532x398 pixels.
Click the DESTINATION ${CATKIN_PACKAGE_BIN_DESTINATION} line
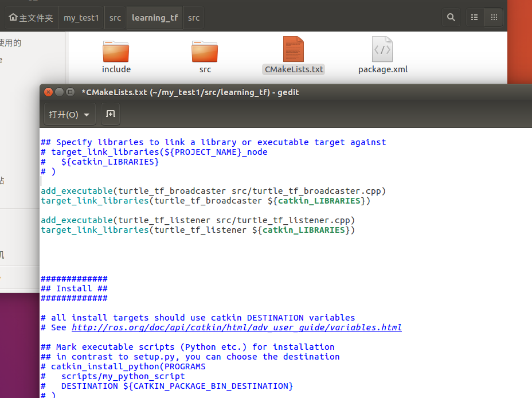point(167,386)
